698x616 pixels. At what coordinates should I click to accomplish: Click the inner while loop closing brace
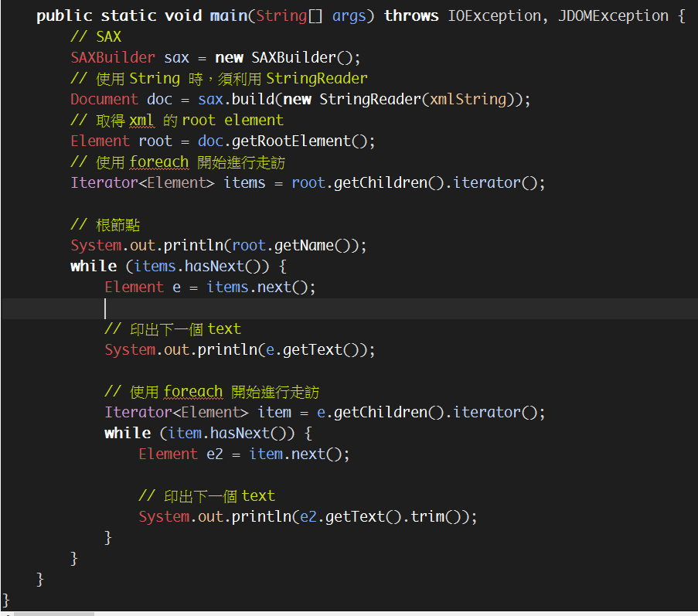click(107, 538)
